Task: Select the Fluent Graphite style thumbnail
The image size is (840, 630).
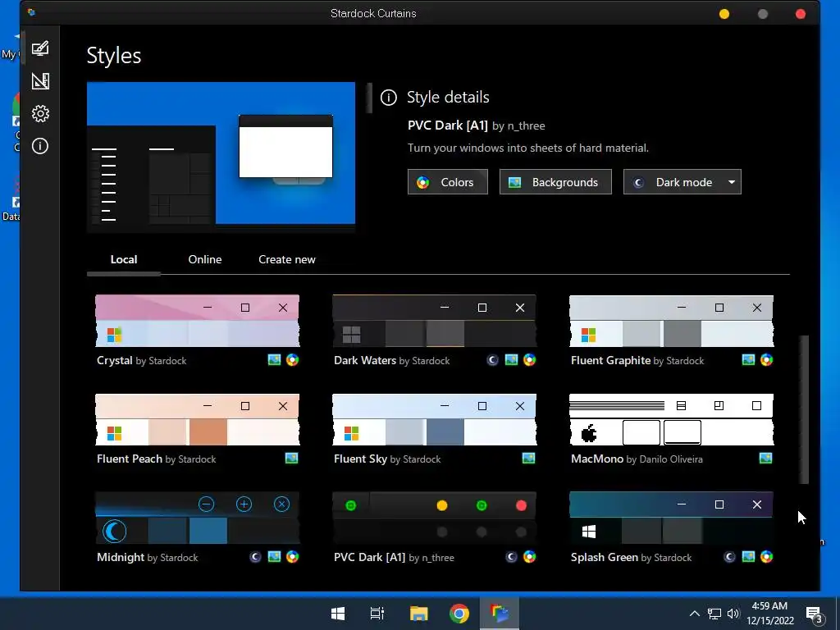Action: pos(671,321)
